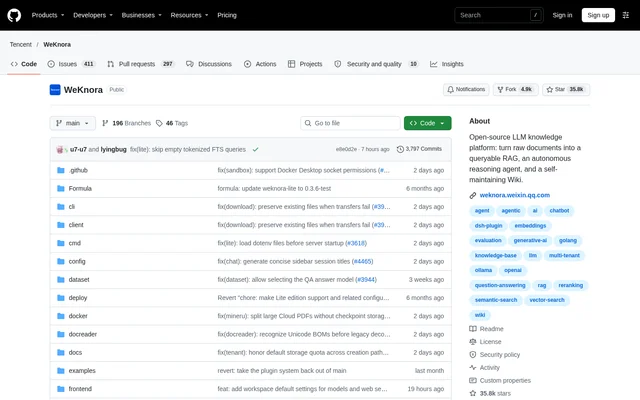Open PR #3944 link in dataset row
Viewport: 640px width, 400px height.
tap(366, 280)
